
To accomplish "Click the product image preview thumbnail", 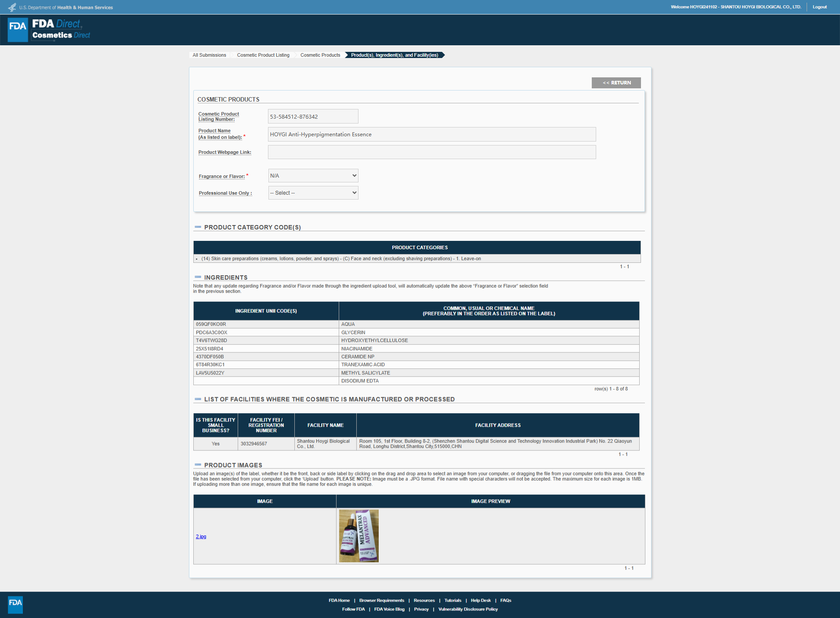I will point(358,536).
